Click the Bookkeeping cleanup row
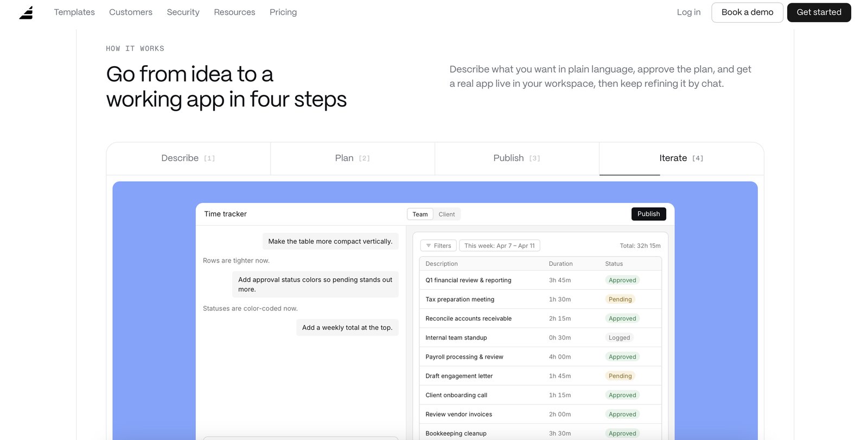Image resolution: width=868 pixels, height=440 pixels. click(x=540, y=433)
